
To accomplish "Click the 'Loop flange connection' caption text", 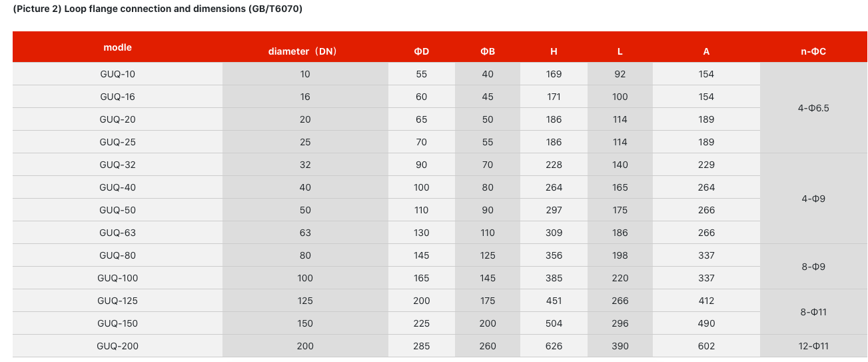I will pyautogui.click(x=114, y=9).
